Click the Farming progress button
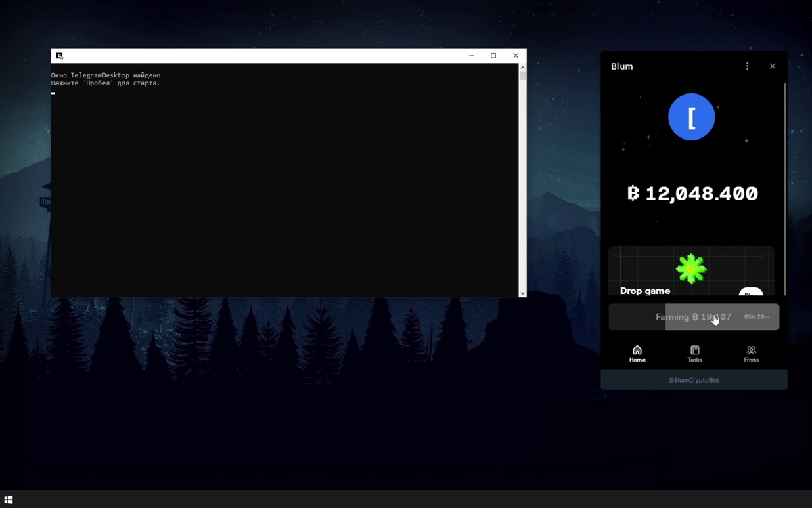Screen dimensions: 812x508 pos(694,317)
